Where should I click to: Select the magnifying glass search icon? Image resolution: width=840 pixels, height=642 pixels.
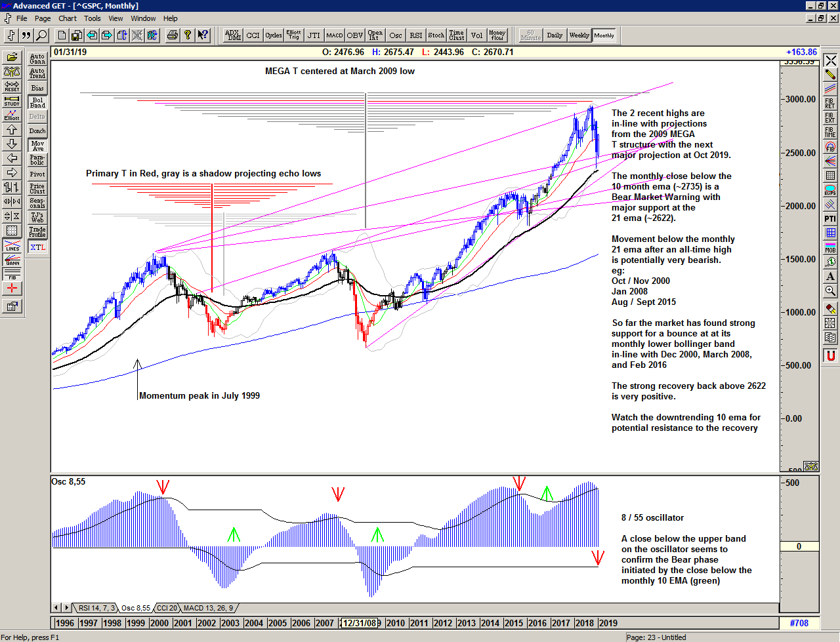coord(41,35)
